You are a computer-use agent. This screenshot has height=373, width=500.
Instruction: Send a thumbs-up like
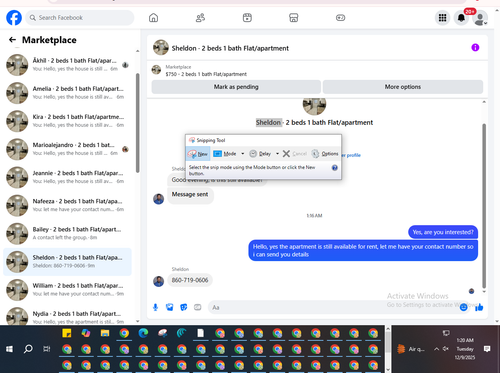click(x=479, y=307)
